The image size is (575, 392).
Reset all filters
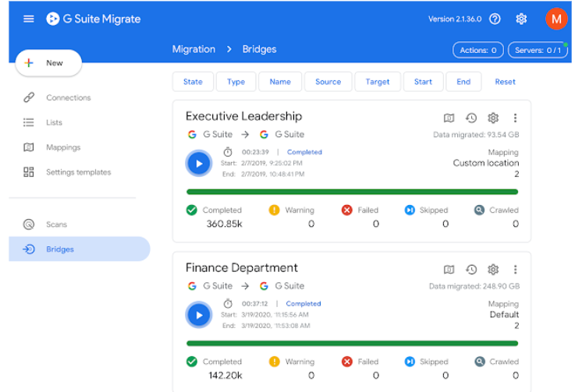tap(505, 82)
